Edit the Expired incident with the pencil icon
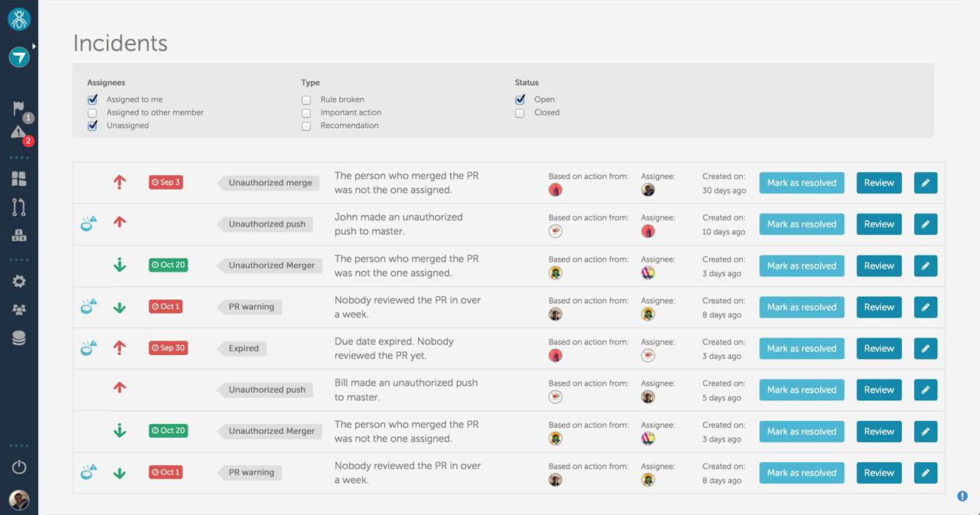 click(x=925, y=348)
